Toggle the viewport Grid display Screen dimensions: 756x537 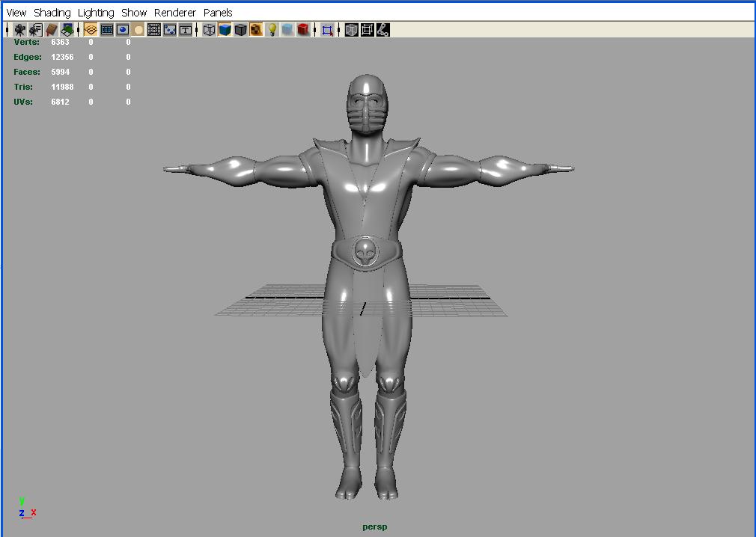(x=91, y=30)
